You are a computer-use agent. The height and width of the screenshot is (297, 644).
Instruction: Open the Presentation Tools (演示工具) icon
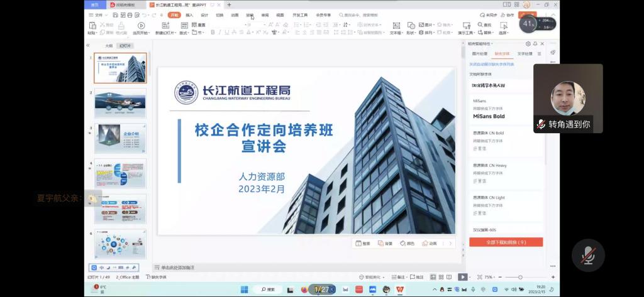point(467,25)
